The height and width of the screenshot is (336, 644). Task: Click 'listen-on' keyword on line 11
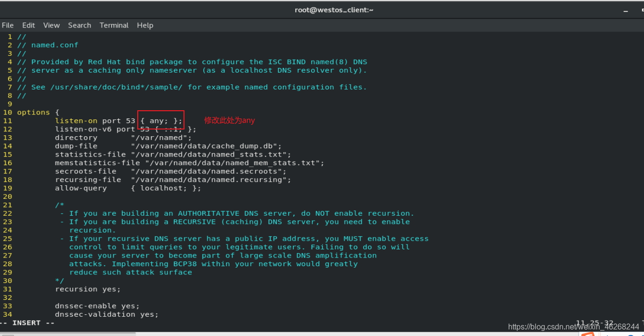coord(76,121)
